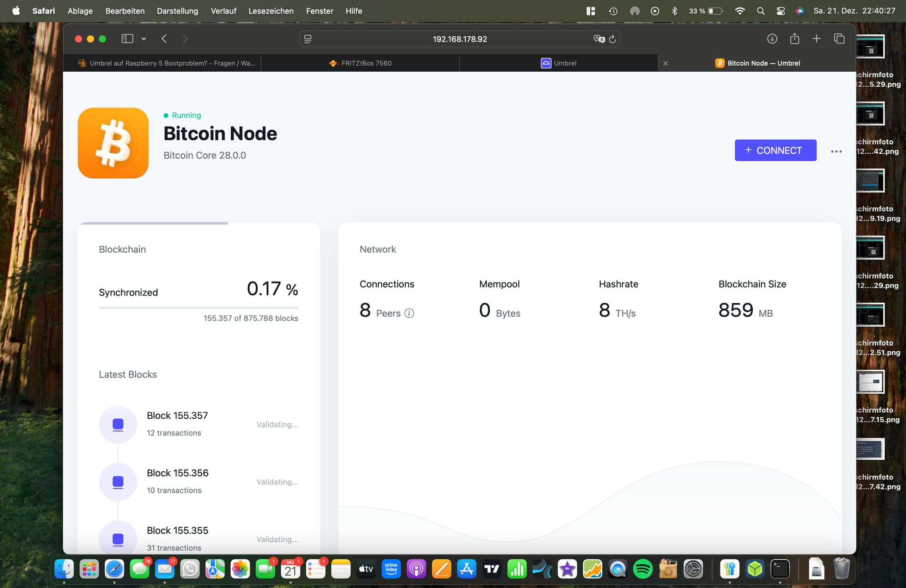Show the tab overview icon
This screenshot has width=906, height=588.
click(839, 39)
